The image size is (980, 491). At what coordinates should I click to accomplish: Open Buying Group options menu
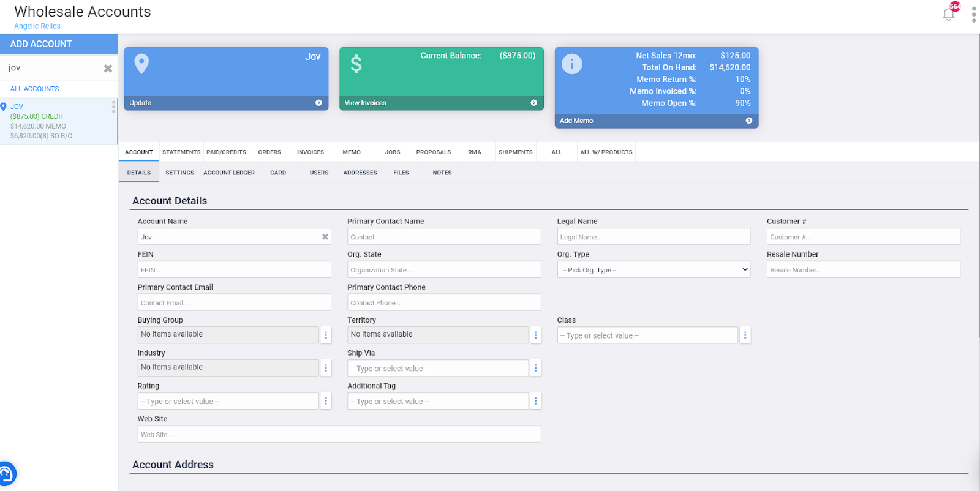pos(326,335)
